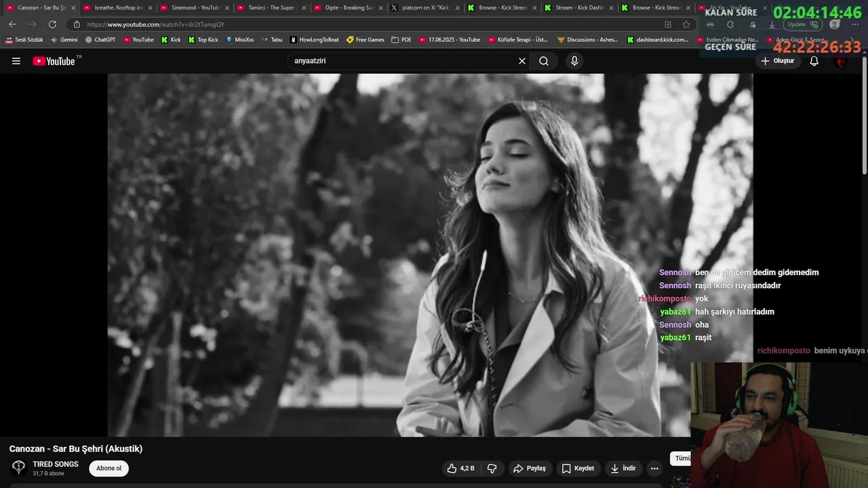
Task: Download the video with İndir
Action: click(623, 468)
